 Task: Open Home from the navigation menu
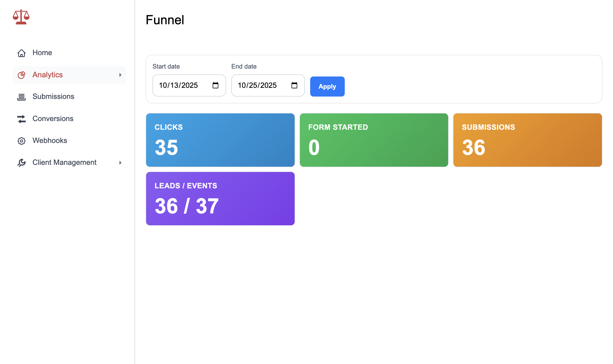click(42, 53)
